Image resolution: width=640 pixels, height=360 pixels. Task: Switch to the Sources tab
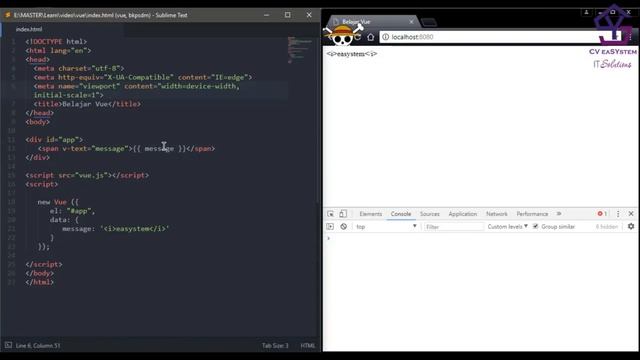430,214
